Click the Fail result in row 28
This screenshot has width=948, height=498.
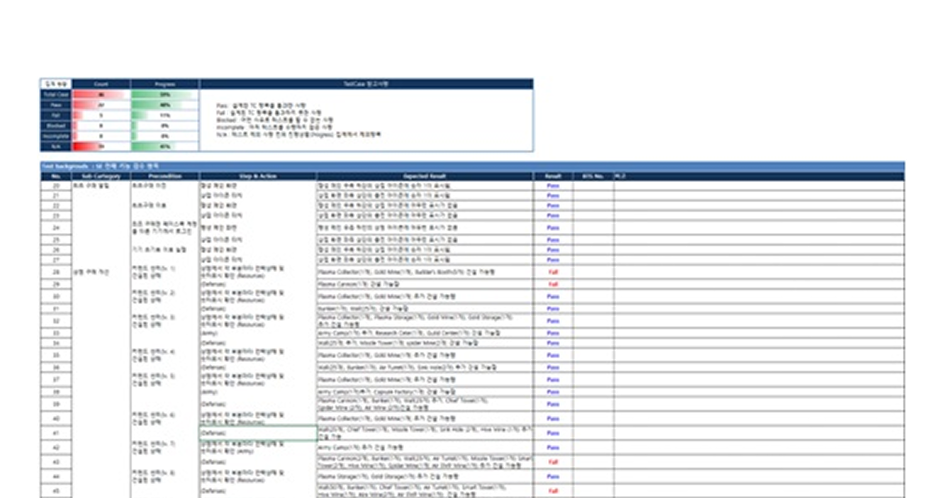pos(553,272)
